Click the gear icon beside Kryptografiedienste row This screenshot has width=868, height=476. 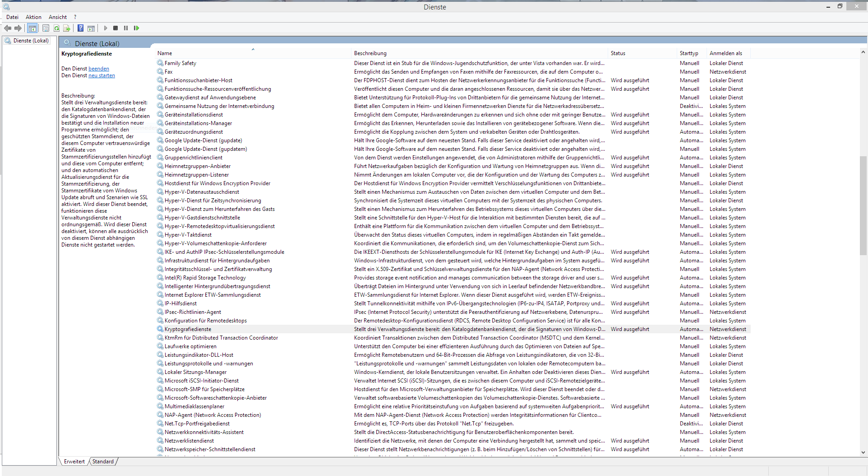coord(160,329)
